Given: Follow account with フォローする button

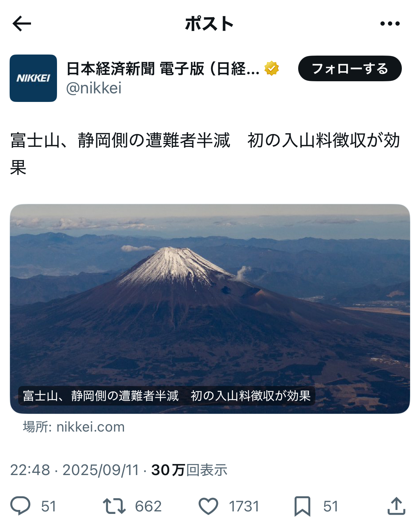Looking at the screenshot, I should (350, 68).
